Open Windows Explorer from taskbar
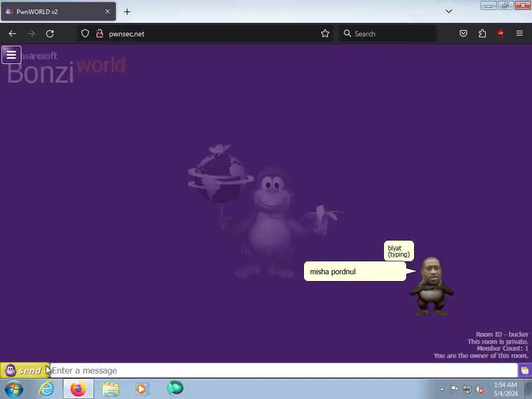 pos(111,389)
